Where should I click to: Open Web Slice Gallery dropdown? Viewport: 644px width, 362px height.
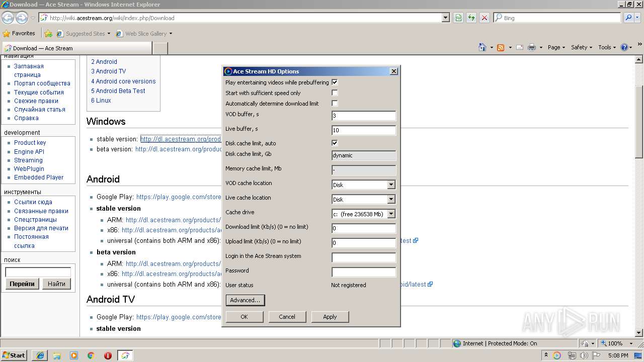point(144,34)
